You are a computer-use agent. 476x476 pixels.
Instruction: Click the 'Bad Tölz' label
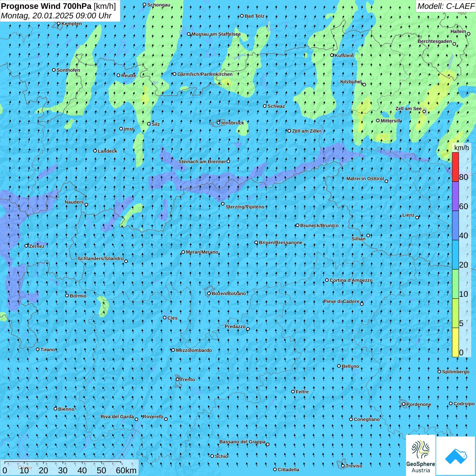coord(255,16)
